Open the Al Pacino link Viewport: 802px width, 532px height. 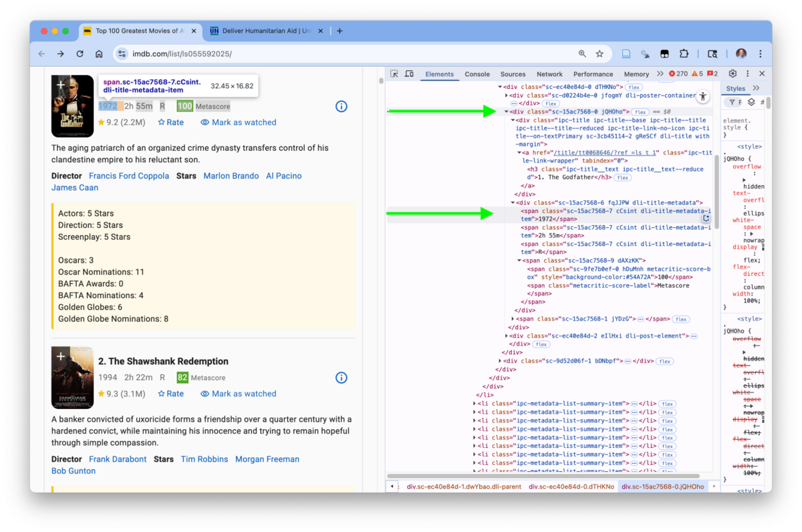283,176
